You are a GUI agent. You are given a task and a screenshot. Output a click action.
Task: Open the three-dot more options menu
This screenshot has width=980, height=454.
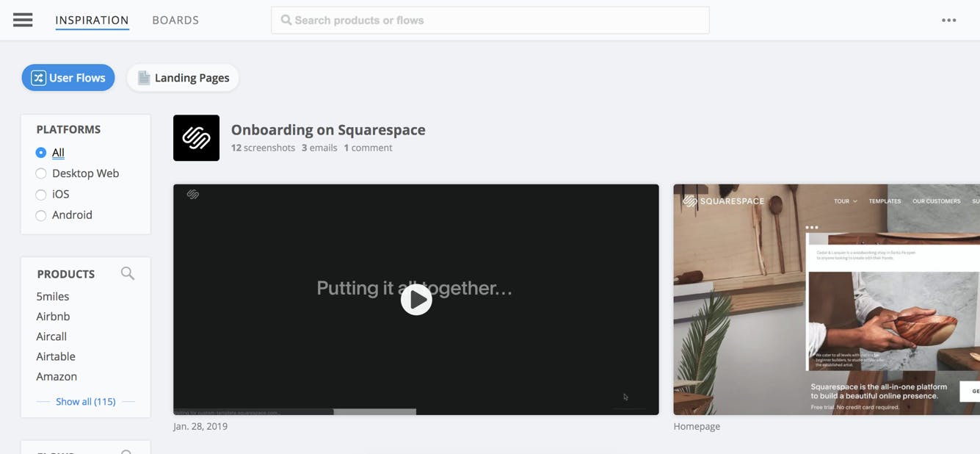tap(948, 20)
